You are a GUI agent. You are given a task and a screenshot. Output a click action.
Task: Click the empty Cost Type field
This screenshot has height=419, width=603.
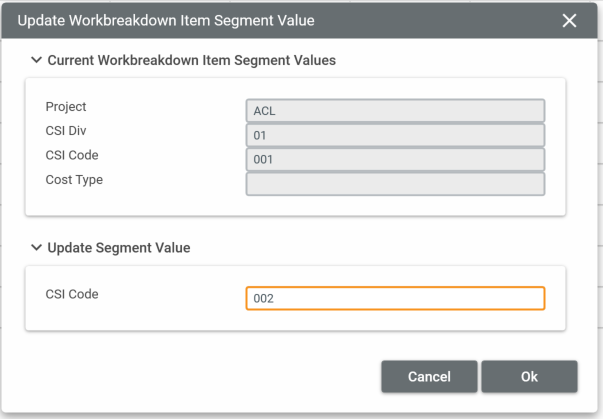pyautogui.click(x=395, y=184)
